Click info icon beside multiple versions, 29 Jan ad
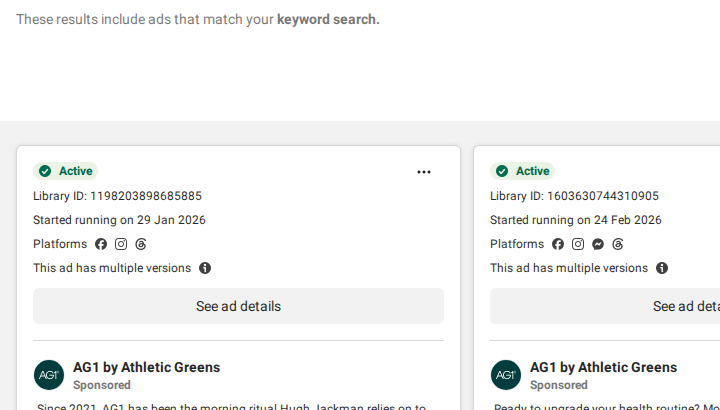720x410 pixels. pyautogui.click(x=205, y=268)
